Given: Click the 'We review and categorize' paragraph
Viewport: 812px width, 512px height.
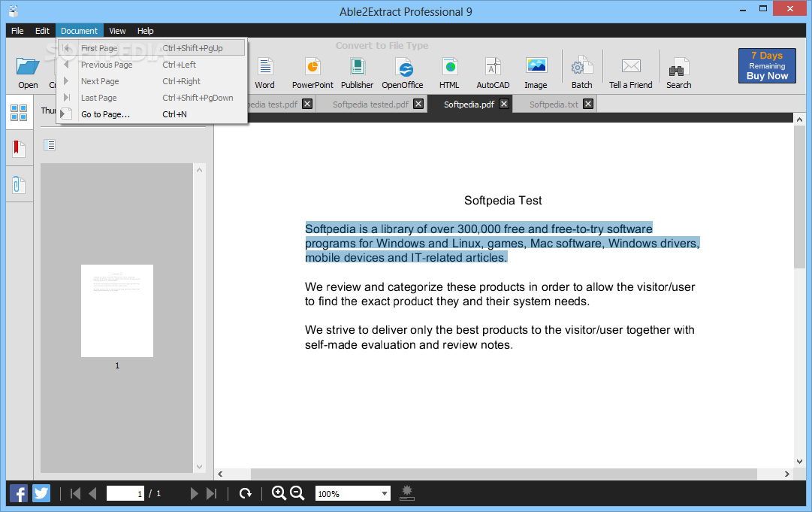Looking at the screenshot, I should point(500,294).
